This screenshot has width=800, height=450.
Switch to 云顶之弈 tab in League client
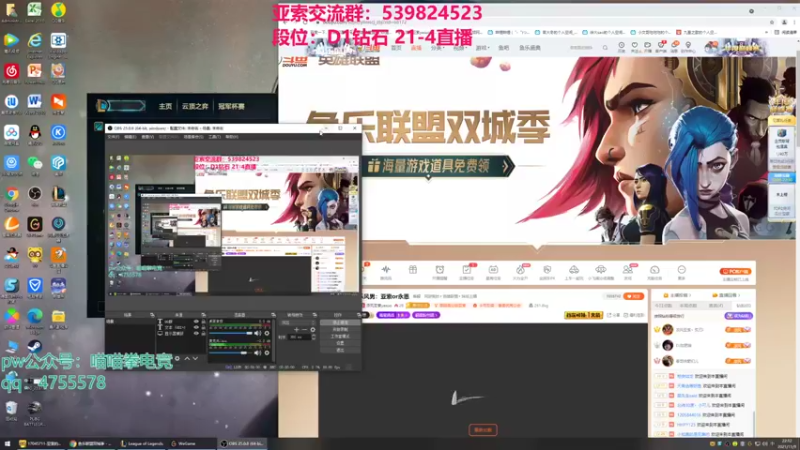click(x=195, y=106)
